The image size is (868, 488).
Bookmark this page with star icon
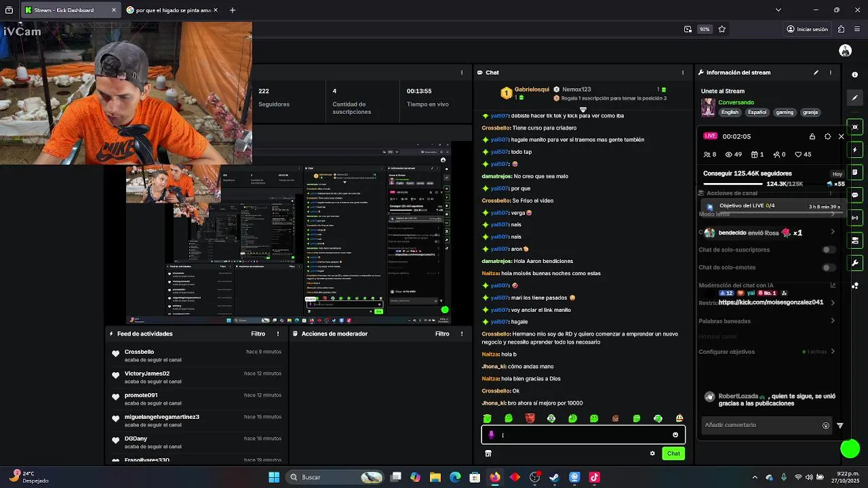722,29
